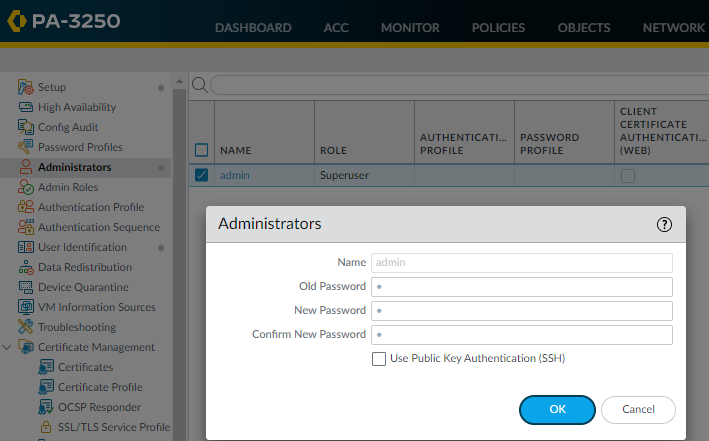Click the search magnifier icon

tap(199, 85)
